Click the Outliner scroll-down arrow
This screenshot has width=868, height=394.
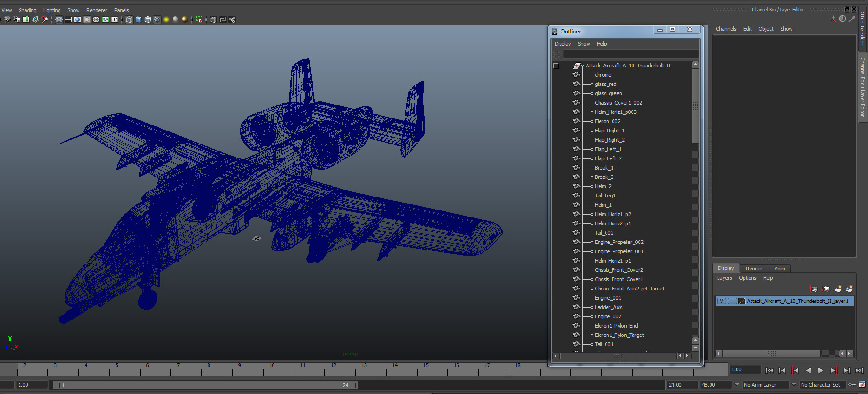(695, 348)
